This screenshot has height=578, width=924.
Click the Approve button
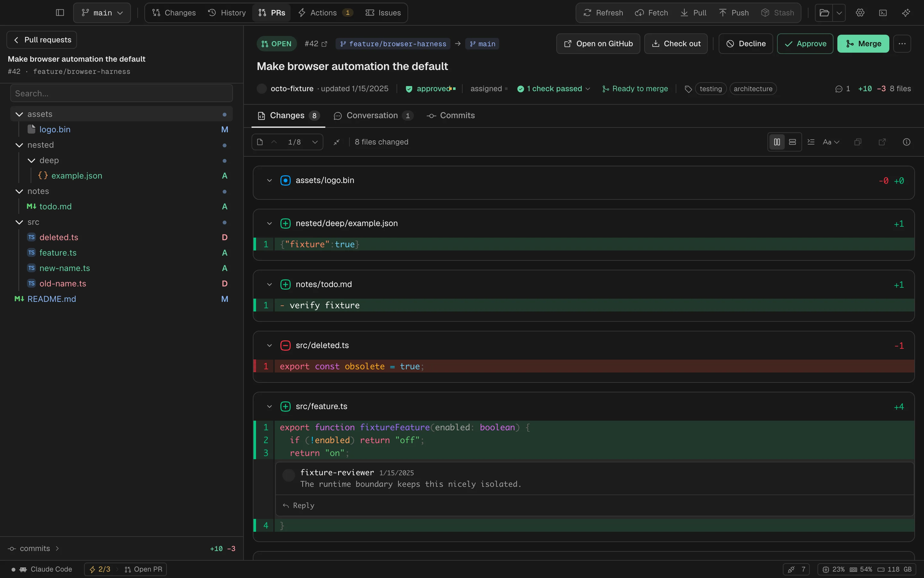pyautogui.click(x=805, y=44)
